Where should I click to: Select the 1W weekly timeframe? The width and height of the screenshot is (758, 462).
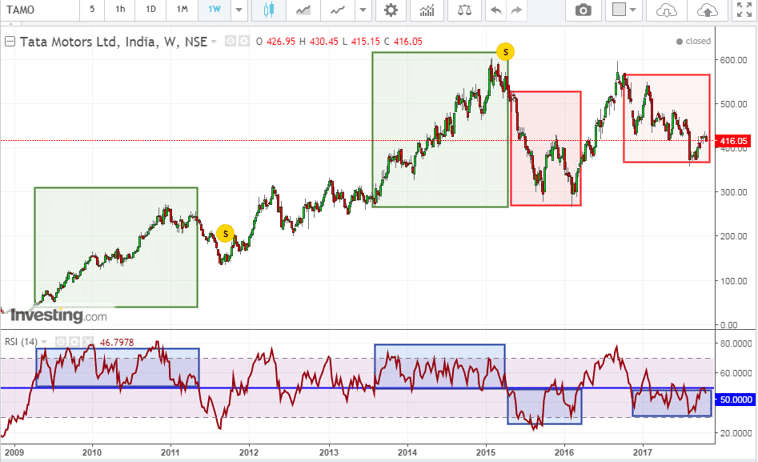(x=214, y=9)
